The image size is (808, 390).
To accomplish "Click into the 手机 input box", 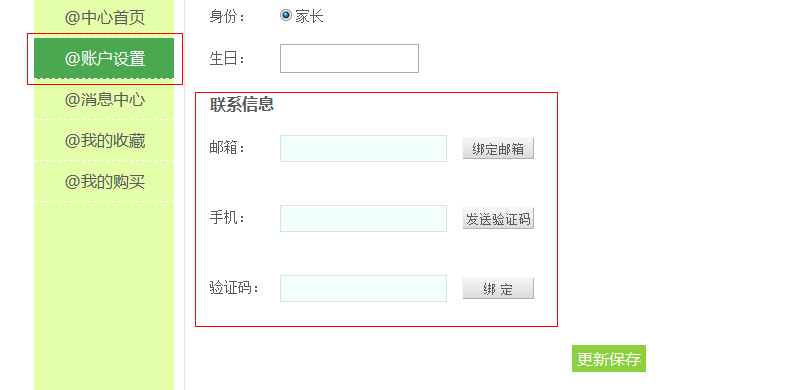I will coord(363,218).
